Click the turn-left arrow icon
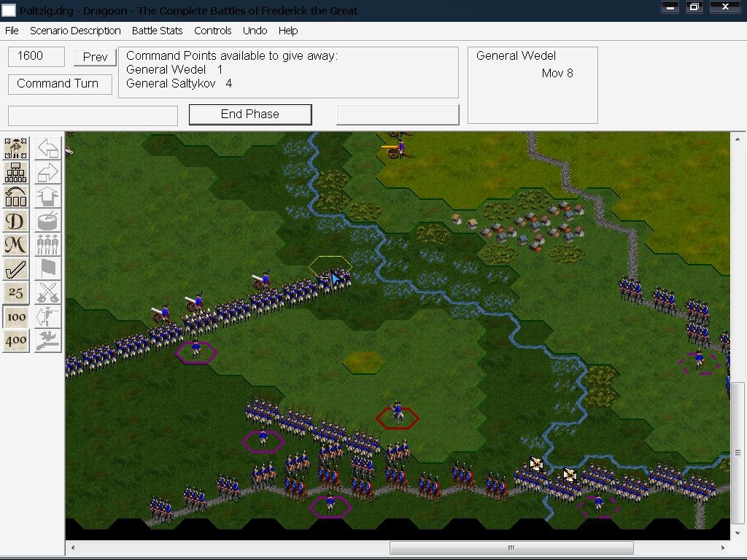 pyautogui.click(x=48, y=148)
